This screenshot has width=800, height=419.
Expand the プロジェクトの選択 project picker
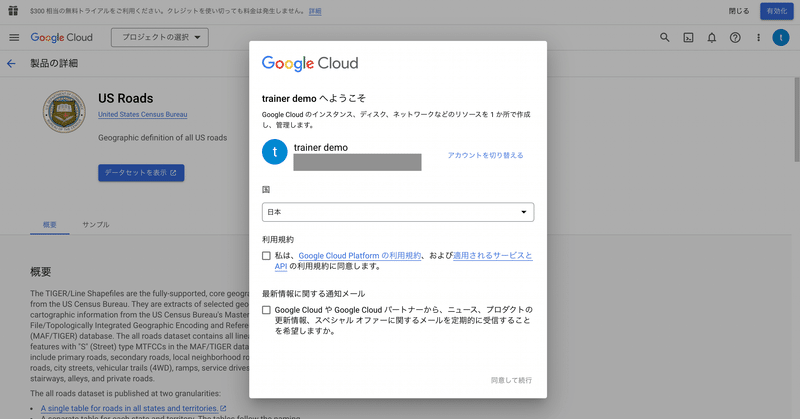160,38
